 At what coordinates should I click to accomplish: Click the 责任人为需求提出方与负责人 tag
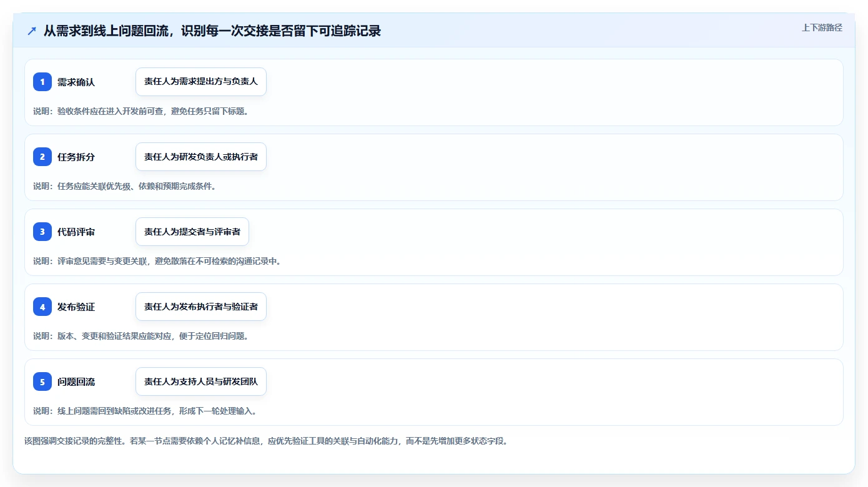coord(201,82)
